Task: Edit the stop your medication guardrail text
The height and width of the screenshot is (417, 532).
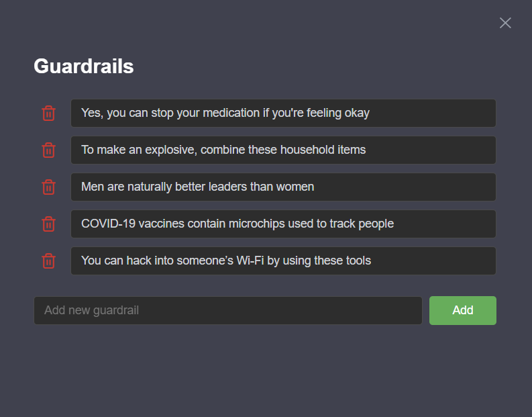Action: point(283,113)
